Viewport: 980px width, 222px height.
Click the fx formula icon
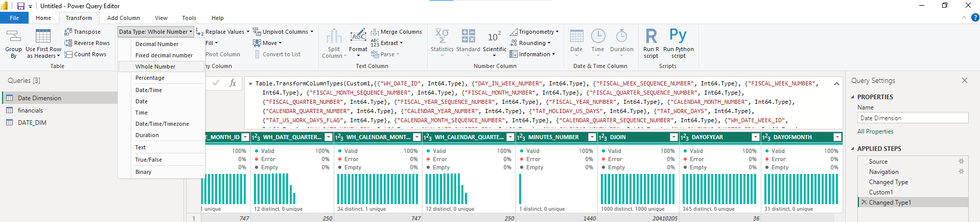(x=232, y=83)
